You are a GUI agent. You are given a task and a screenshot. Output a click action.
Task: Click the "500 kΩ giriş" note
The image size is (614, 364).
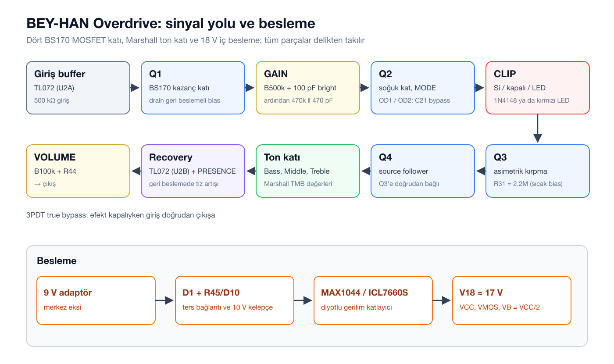click(x=52, y=100)
